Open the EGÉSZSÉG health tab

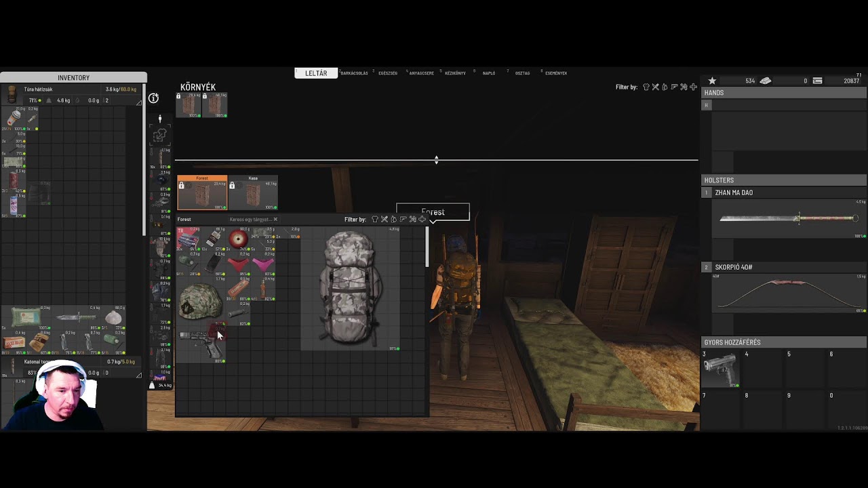(388, 73)
